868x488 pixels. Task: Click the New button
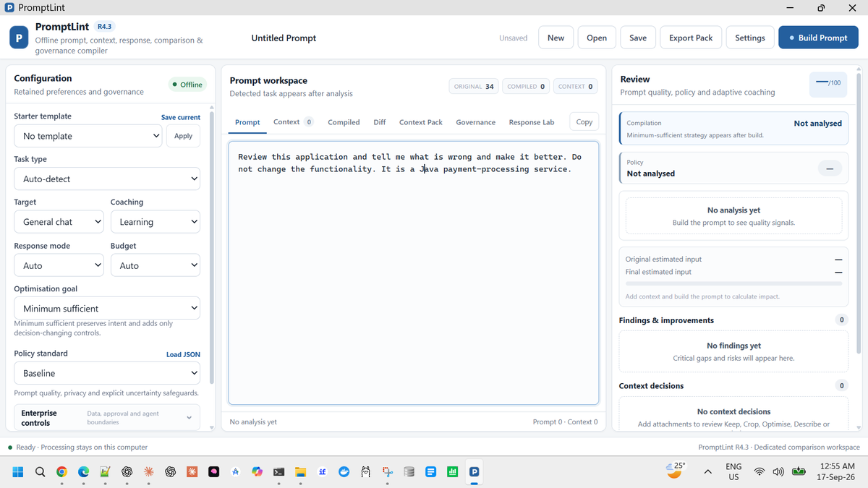click(556, 38)
